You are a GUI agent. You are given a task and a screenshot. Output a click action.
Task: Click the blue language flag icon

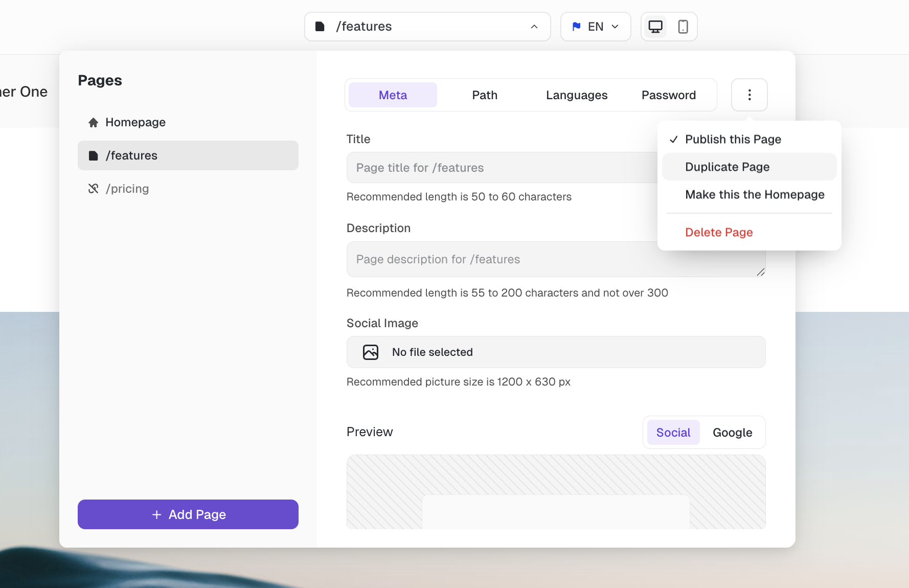coord(576,27)
